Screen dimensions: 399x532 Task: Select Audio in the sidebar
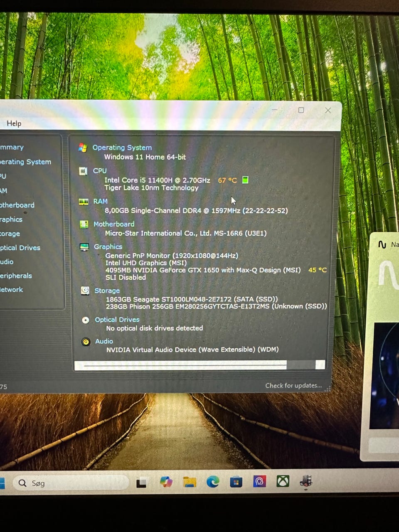tap(7, 262)
